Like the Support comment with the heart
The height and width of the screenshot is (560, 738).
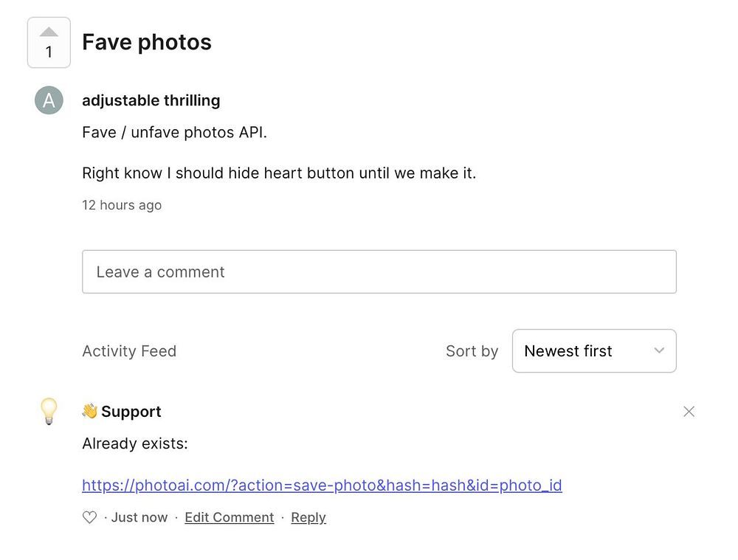pyautogui.click(x=89, y=517)
